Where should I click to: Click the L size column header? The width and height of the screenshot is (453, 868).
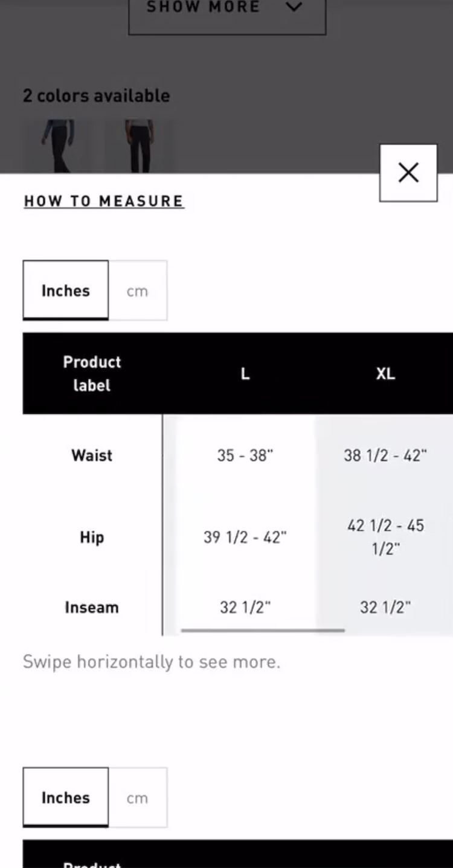pos(245,373)
